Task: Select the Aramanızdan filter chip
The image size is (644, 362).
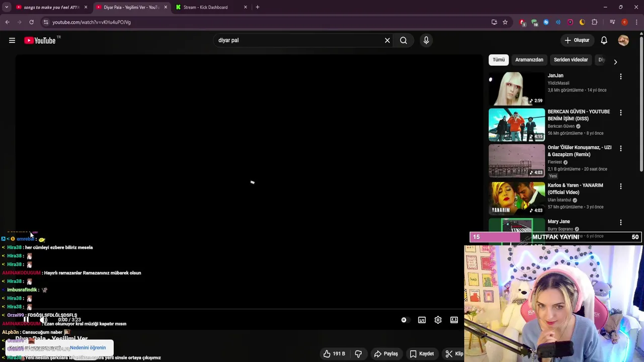Action: (x=529, y=60)
